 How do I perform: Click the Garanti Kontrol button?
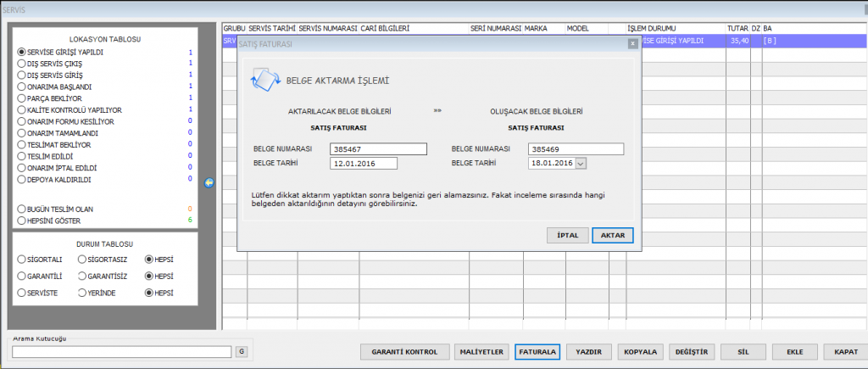pos(403,351)
